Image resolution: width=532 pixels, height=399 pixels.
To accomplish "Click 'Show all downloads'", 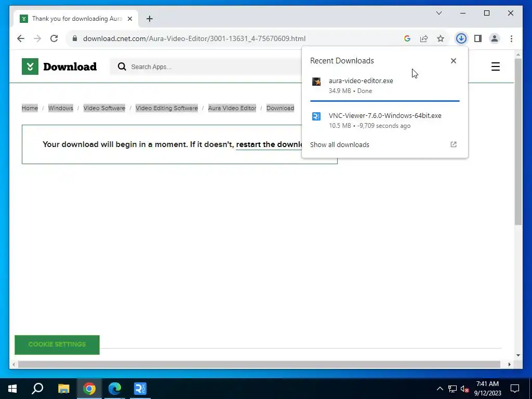I will (339, 144).
